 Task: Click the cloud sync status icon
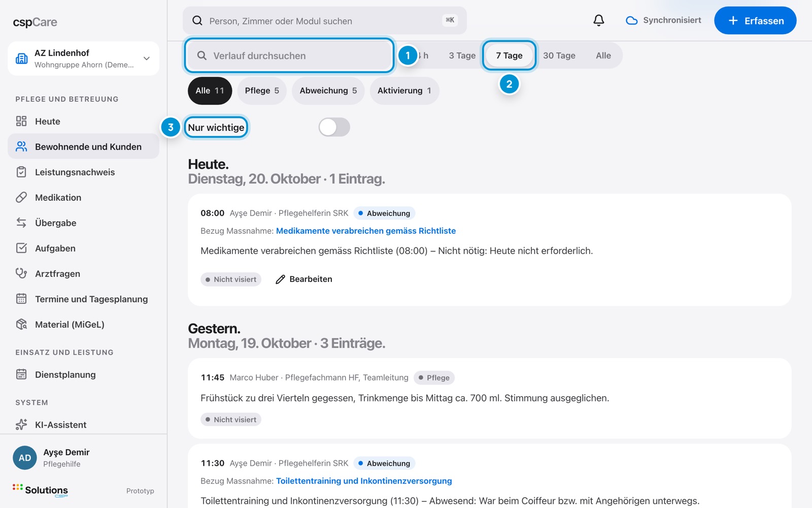pyautogui.click(x=631, y=20)
